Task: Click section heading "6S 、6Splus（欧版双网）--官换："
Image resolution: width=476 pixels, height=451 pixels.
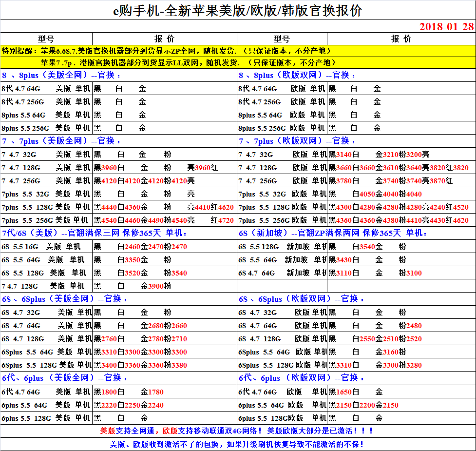Action: [x=302, y=299]
